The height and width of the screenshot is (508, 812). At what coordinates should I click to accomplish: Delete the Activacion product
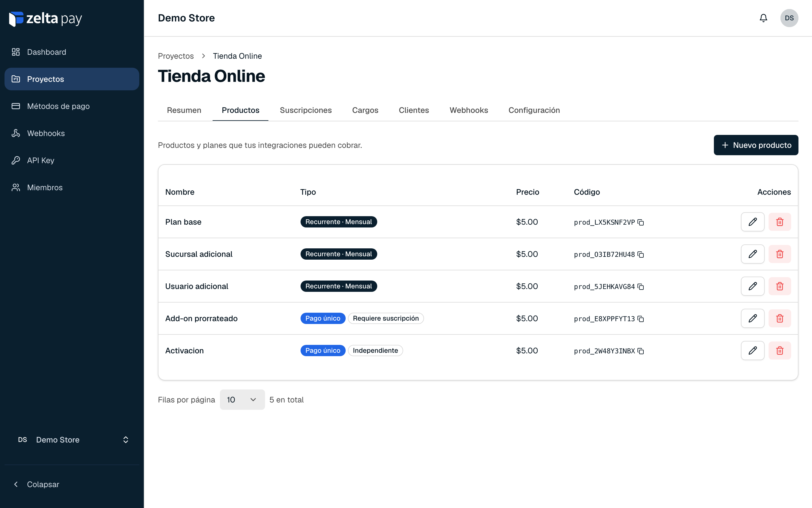point(780,351)
